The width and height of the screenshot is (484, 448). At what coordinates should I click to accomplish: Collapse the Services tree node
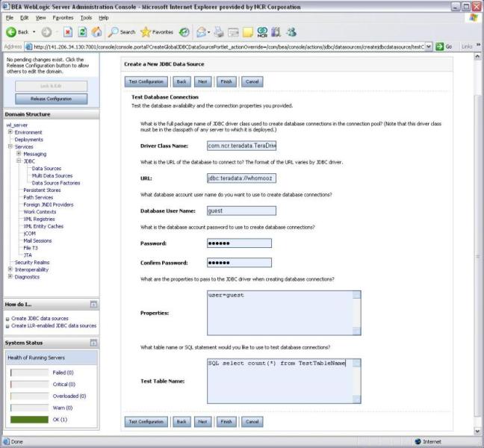pos(10,146)
